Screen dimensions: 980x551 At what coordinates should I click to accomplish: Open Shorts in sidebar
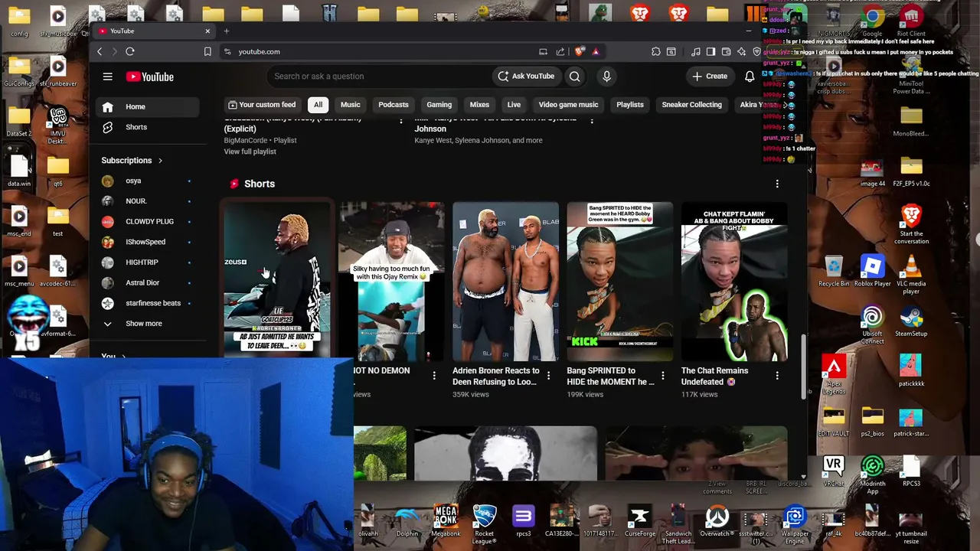click(x=145, y=127)
